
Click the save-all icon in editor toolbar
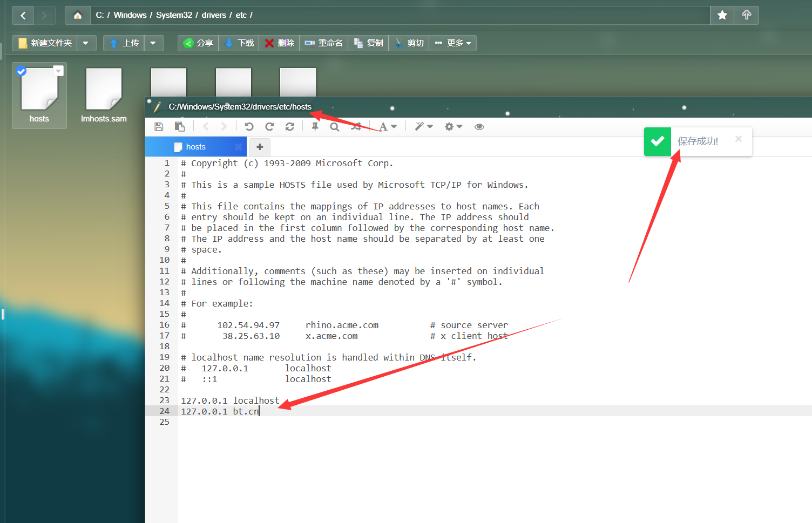[x=180, y=126]
